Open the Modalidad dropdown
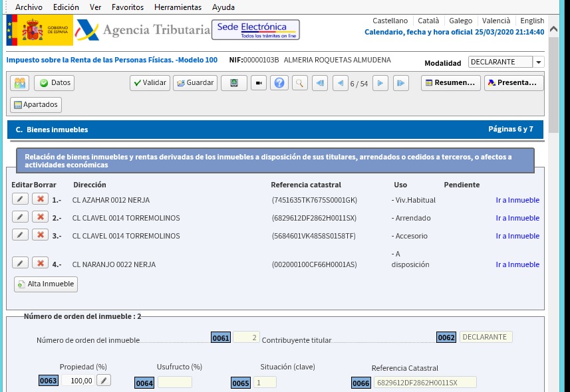This screenshot has height=392, width=570. click(538, 62)
